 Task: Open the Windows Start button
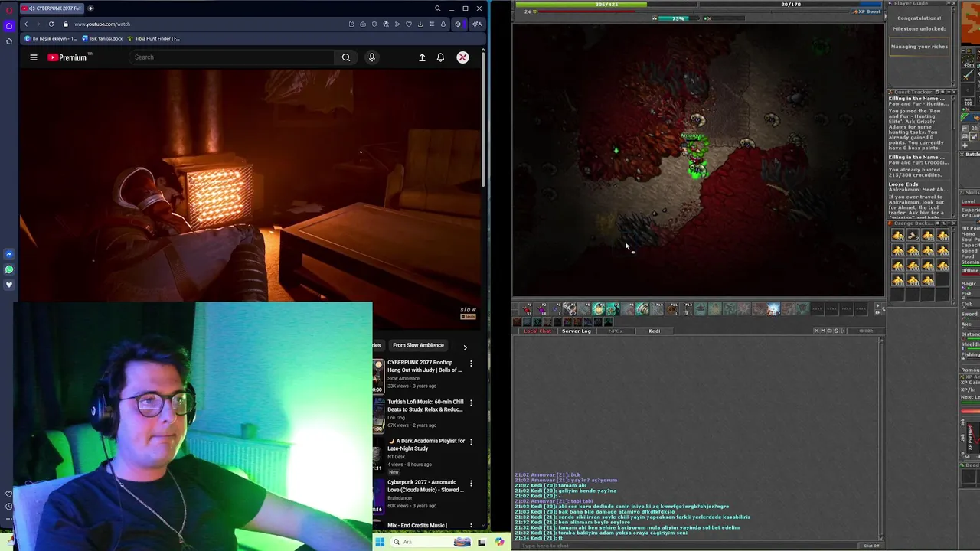[x=380, y=542]
